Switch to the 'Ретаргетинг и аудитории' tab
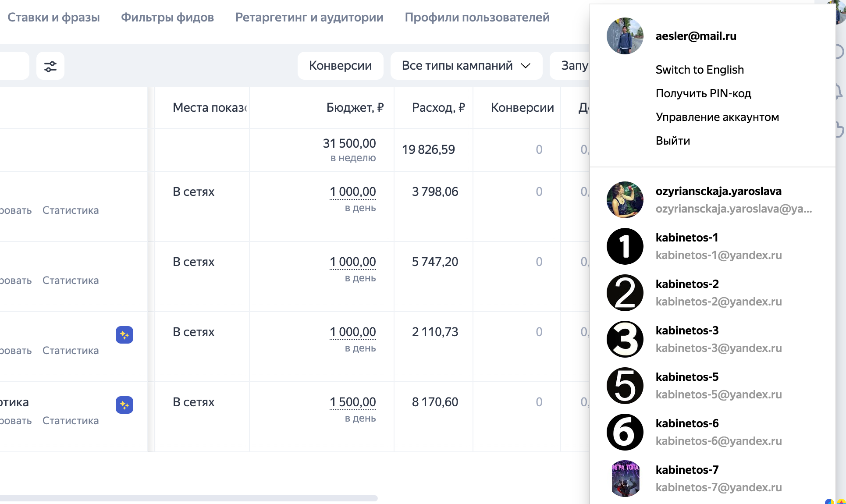 [309, 18]
